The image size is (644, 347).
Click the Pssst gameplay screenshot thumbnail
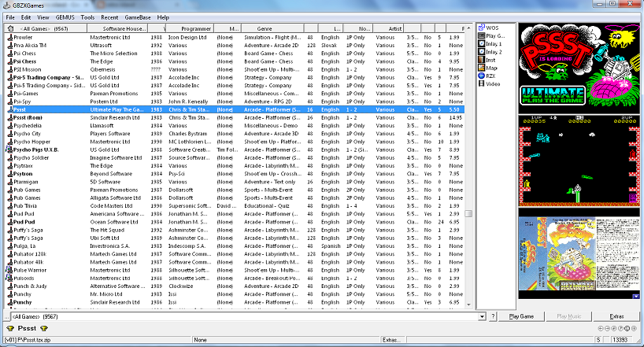579,161
